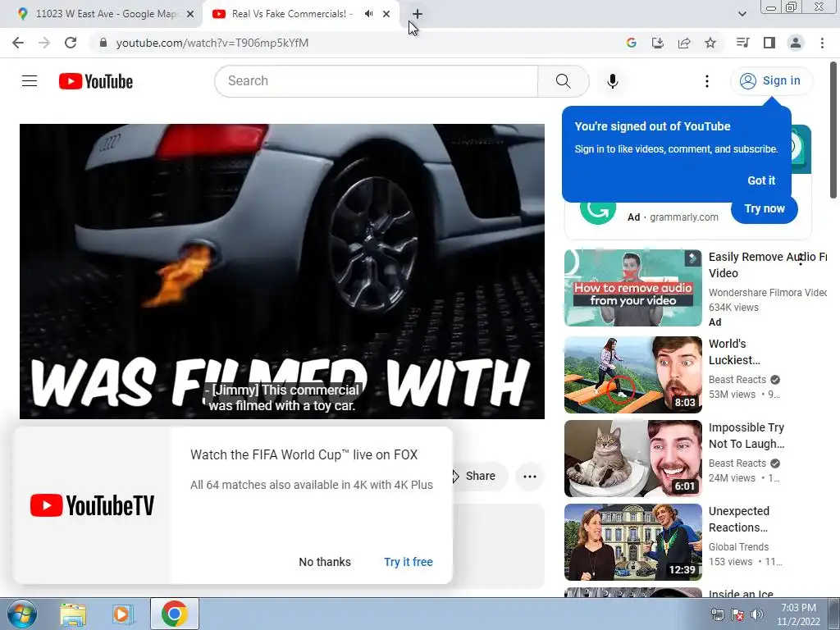Open more actions ellipsis below video
This screenshot has width=840, height=630.
(x=529, y=477)
